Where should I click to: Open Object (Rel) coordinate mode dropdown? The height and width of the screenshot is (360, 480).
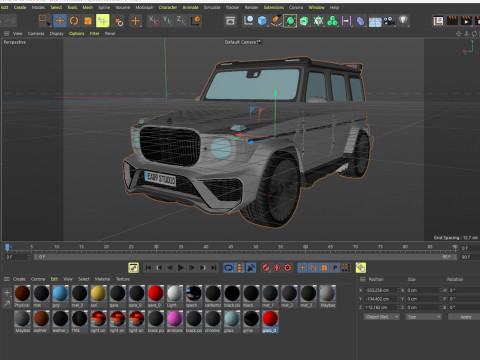tap(381, 317)
